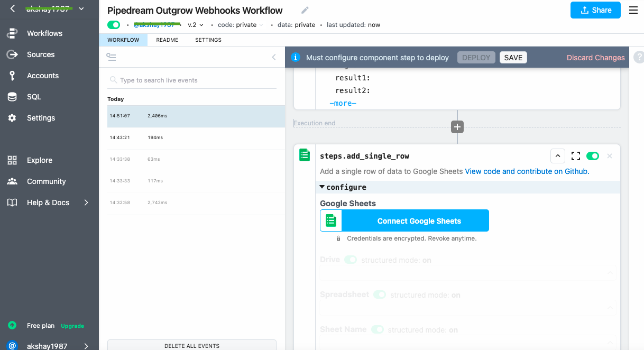644x350 pixels.
Task: Open Sources in the sidebar
Action: coord(41,54)
